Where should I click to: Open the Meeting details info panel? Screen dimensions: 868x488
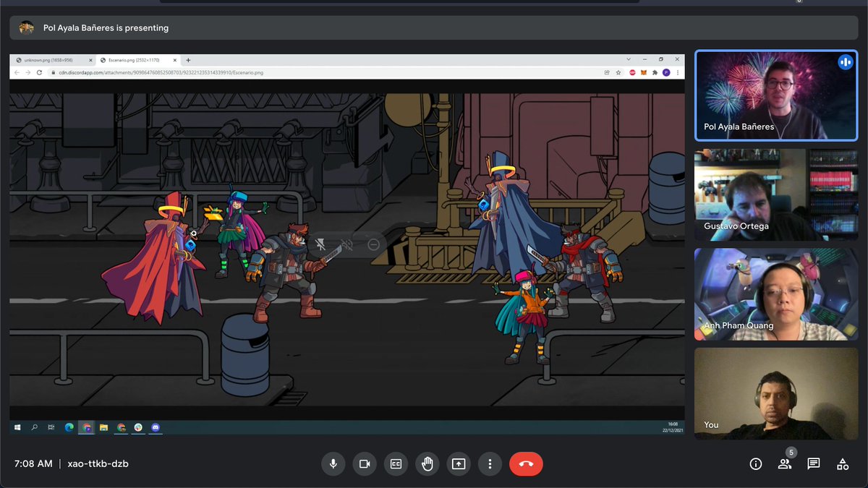756,464
